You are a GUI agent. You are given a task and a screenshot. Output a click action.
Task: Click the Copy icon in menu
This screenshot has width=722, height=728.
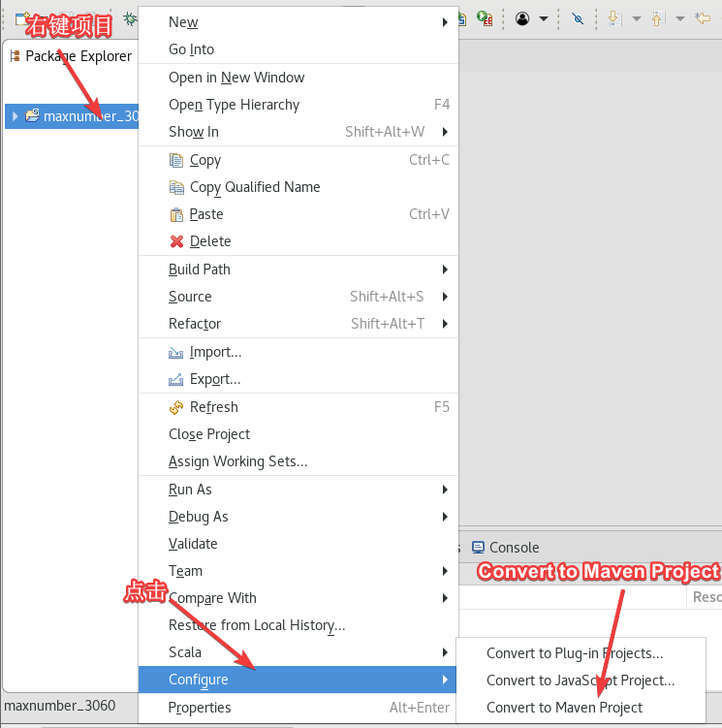[x=176, y=160]
